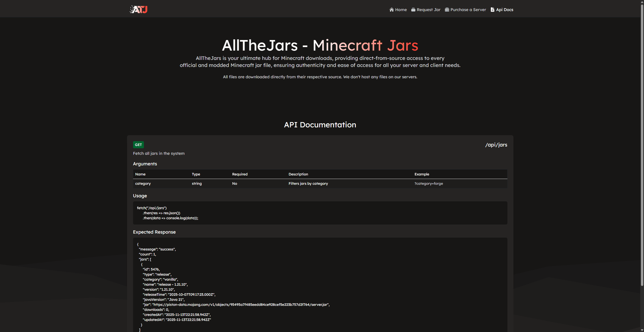Click the Purchase a Server icon
Viewport: 644px width, 332px height.
[x=447, y=10]
